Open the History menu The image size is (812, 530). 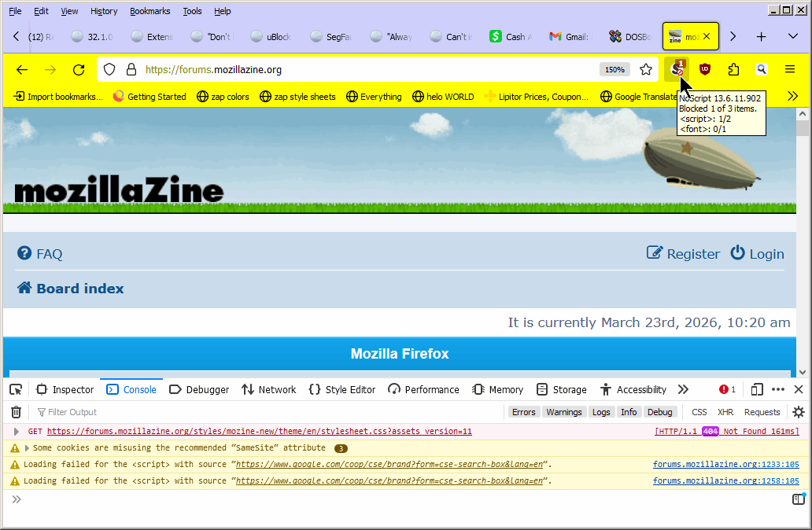(x=104, y=11)
